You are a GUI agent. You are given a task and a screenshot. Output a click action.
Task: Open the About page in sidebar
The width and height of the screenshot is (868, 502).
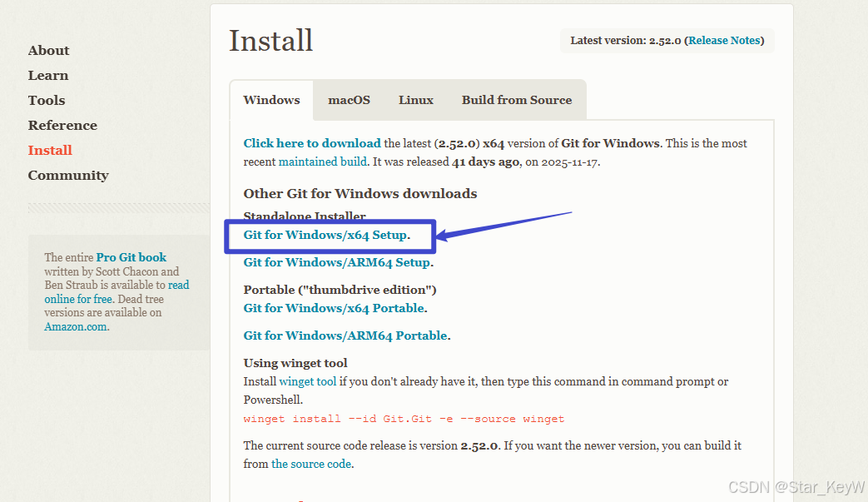[49, 50]
